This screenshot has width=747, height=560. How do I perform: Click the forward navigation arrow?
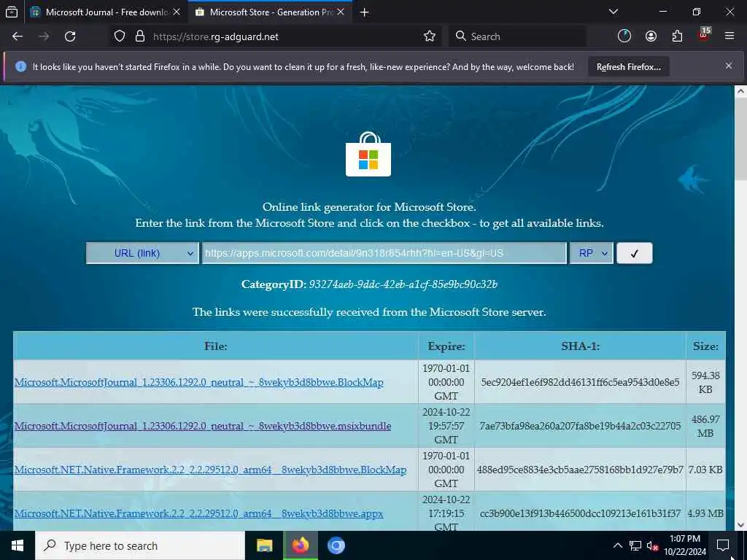[x=44, y=36]
